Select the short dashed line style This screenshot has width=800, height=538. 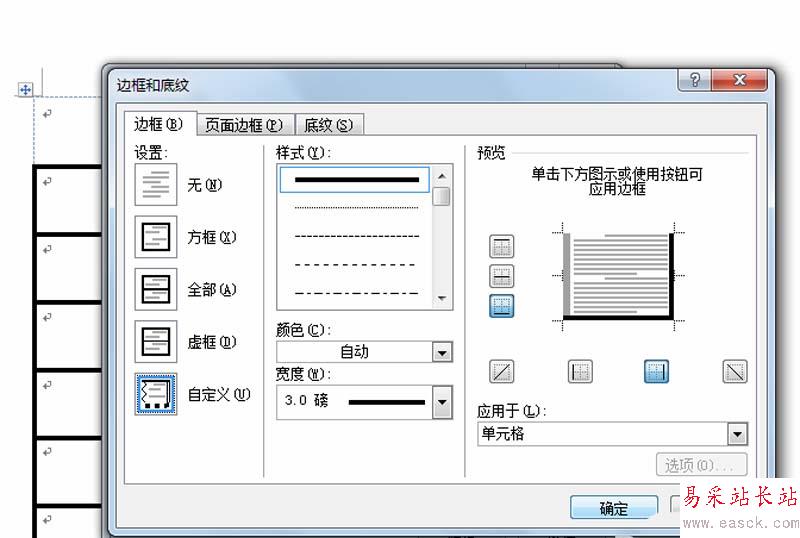pyautogui.click(x=355, y=236)
